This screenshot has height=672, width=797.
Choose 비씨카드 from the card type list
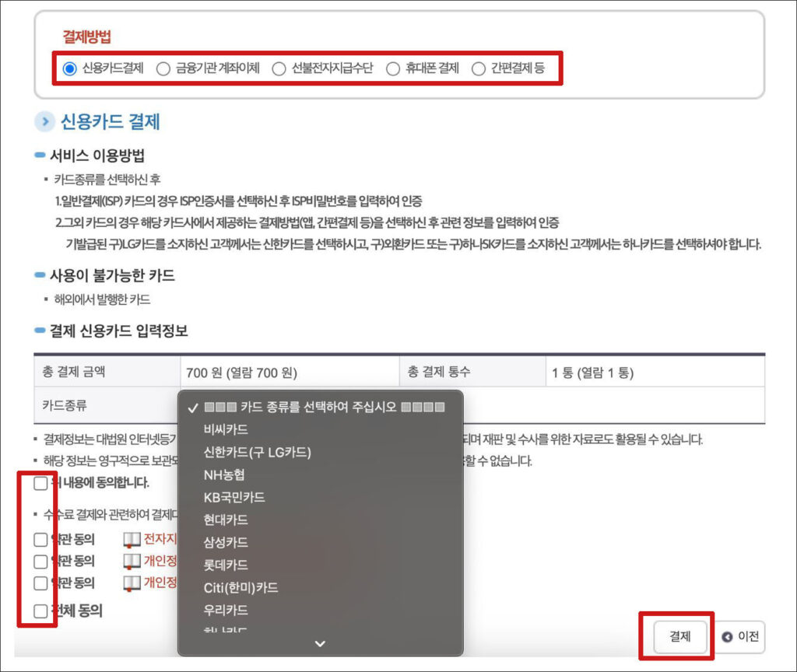[x=226, y=429]
